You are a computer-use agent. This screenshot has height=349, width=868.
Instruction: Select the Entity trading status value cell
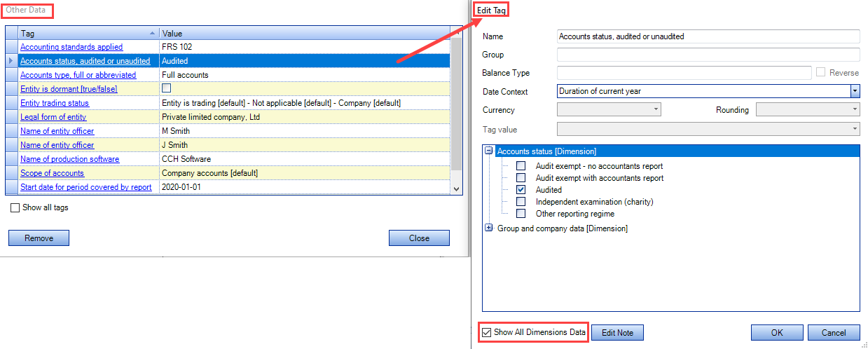(x=305, y=103)
